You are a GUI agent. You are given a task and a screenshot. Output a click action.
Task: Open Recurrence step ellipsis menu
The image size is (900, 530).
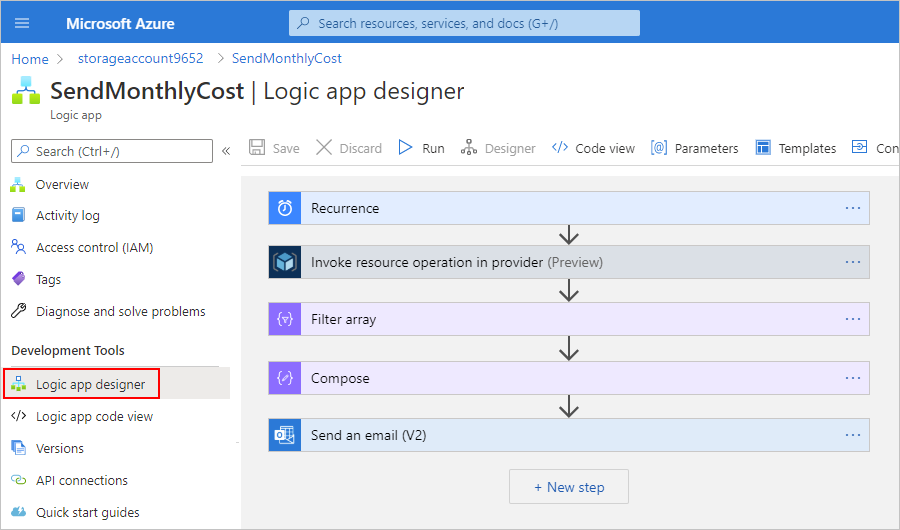click(852, 208)
